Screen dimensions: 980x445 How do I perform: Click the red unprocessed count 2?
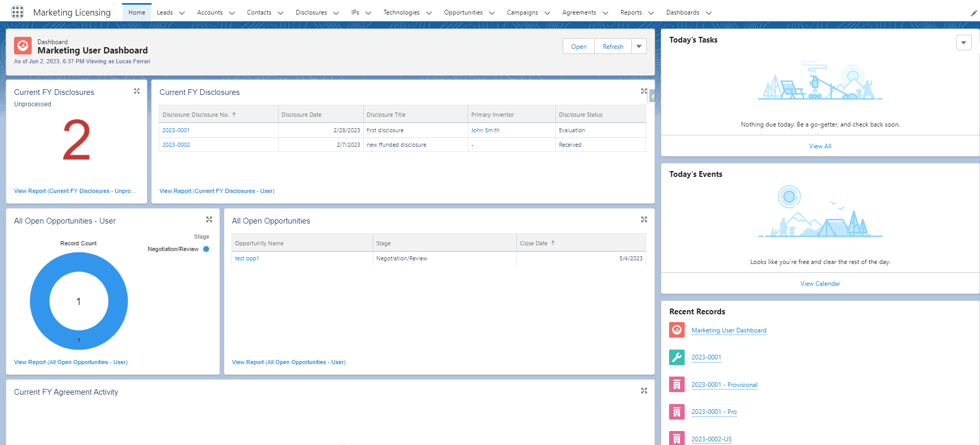(76, 140)
